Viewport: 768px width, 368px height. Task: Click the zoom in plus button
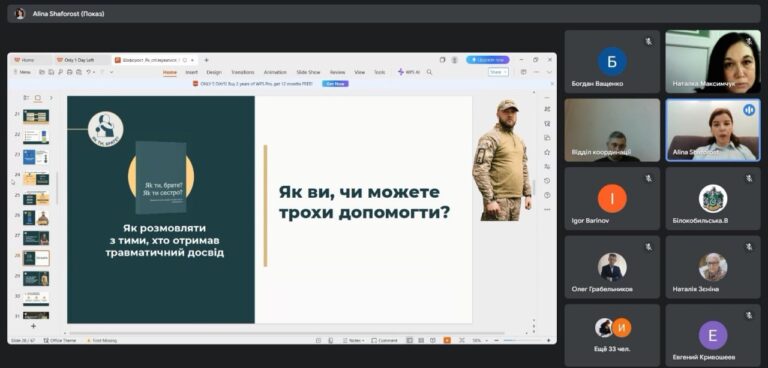[549, 340]
